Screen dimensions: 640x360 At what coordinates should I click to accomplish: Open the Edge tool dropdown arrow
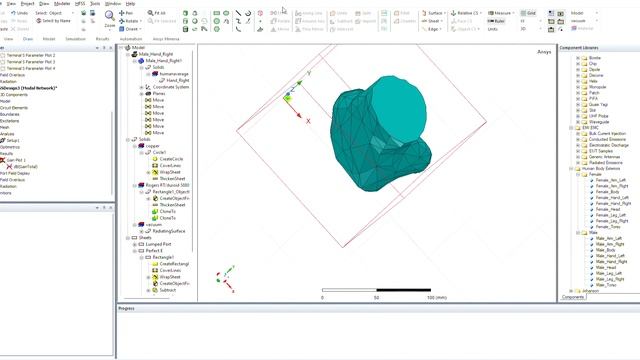[x=441, y=29]
